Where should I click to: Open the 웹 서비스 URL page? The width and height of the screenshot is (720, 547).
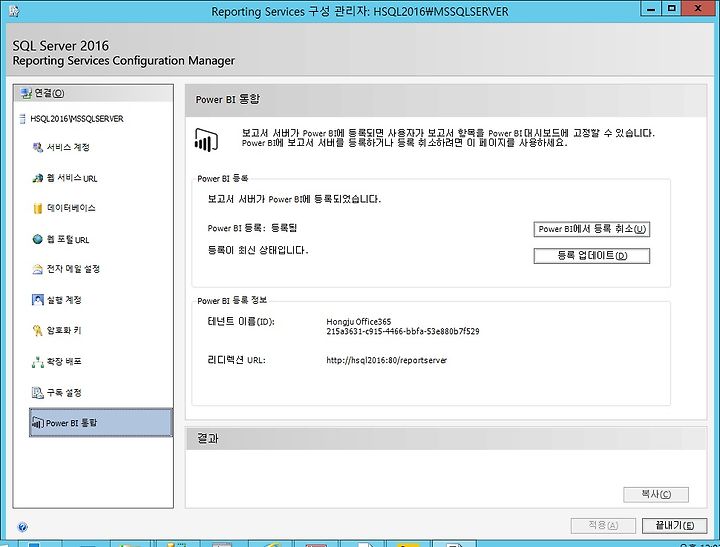click(72, 178)
